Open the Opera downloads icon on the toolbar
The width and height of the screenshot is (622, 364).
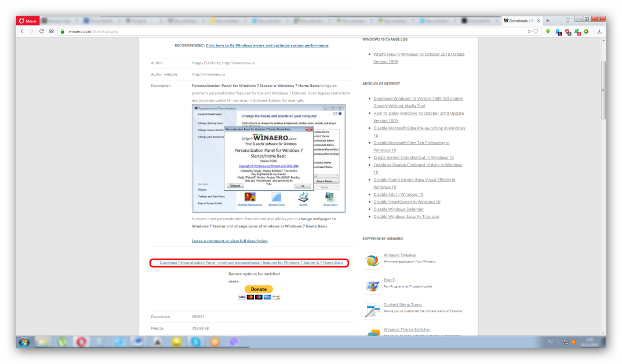pos(599,31)
